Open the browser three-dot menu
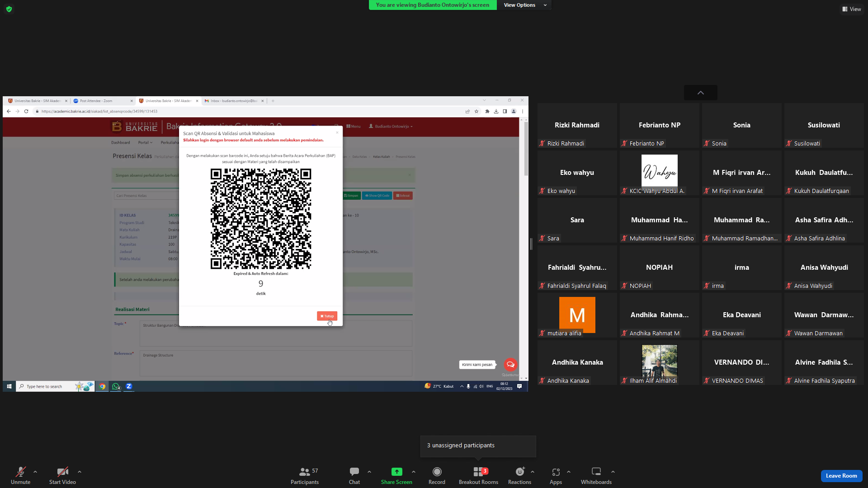 point(523,111)
